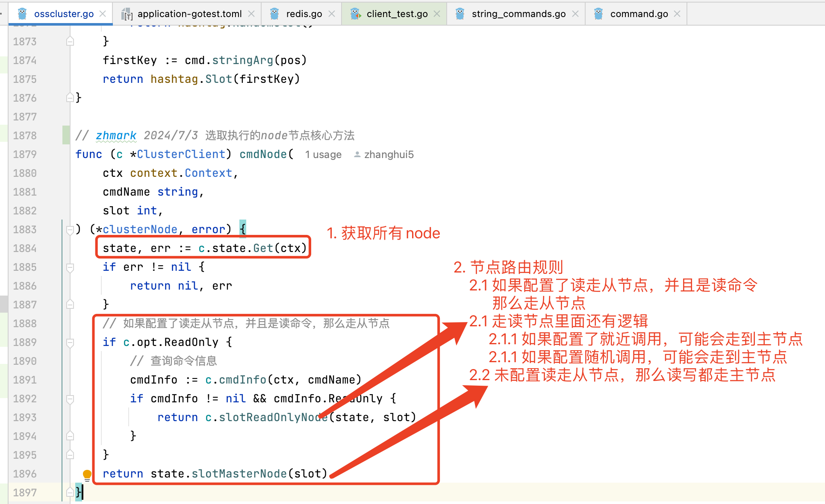
Task: Click the client_test.go gopher test icon
Action: point(355,14)
